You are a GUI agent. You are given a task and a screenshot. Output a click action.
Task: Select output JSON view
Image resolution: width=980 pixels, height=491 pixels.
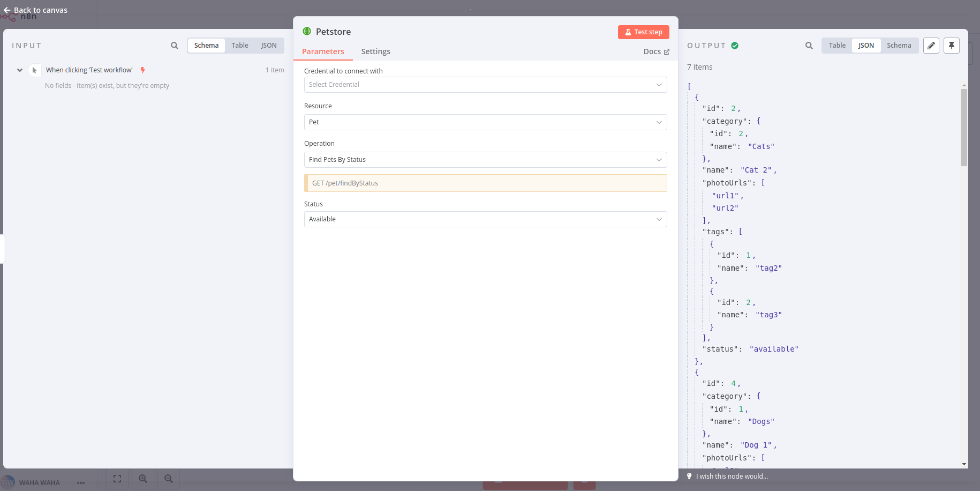click(x=866, y=46)
